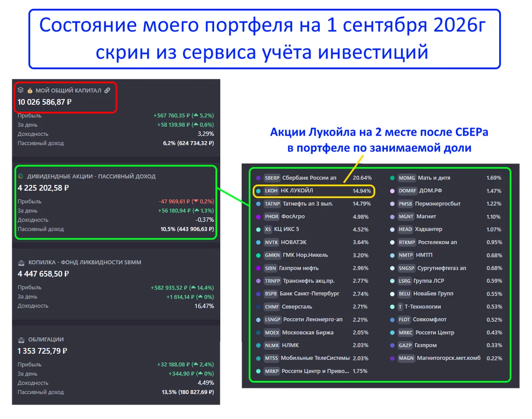The height and width of the screenshot is (419, 532).
Task: Click the FLOT ticker badge
Action: coord(404,319)
